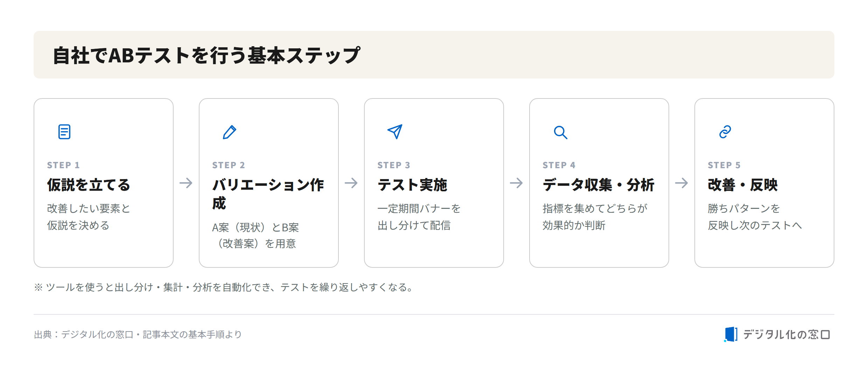
Task: Select the 改善・反映 heading
Action: click(743, 185)
